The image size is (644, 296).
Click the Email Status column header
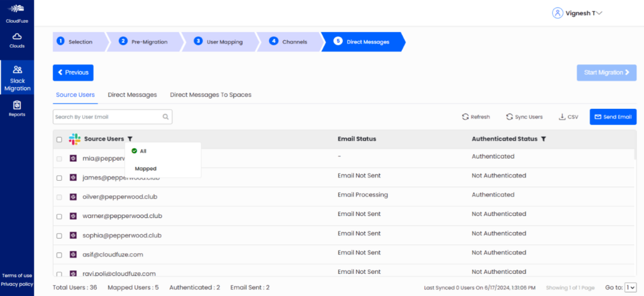tap(357, 139)
